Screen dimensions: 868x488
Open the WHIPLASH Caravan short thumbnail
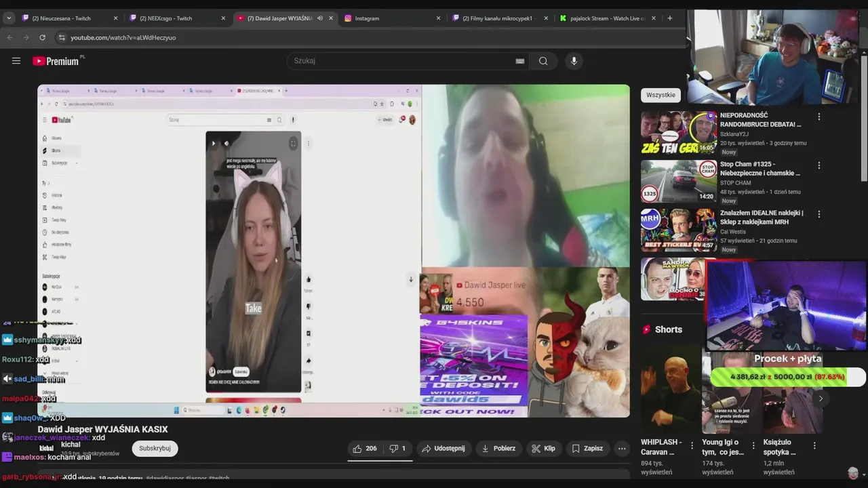point(670,389)
